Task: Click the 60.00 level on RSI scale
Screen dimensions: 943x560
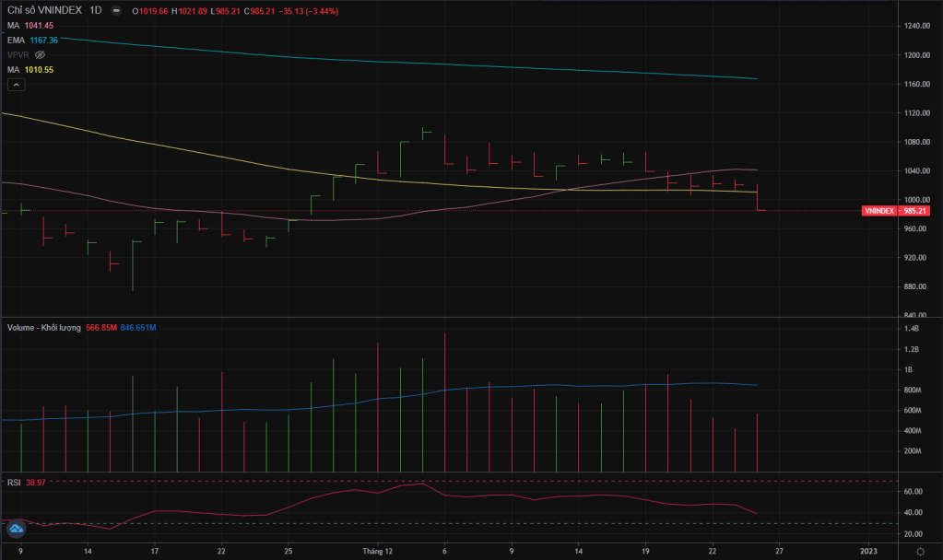Action: point(912,492)
